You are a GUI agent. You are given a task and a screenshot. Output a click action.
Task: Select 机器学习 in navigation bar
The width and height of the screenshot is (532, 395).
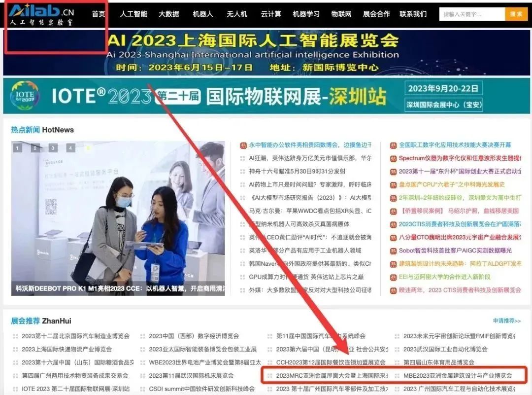[306, 14]
